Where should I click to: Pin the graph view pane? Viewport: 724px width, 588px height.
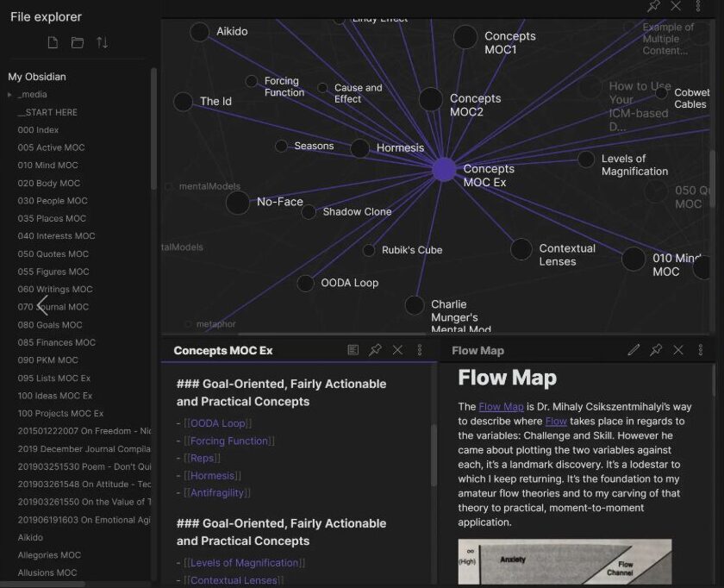tap(653, 6)
